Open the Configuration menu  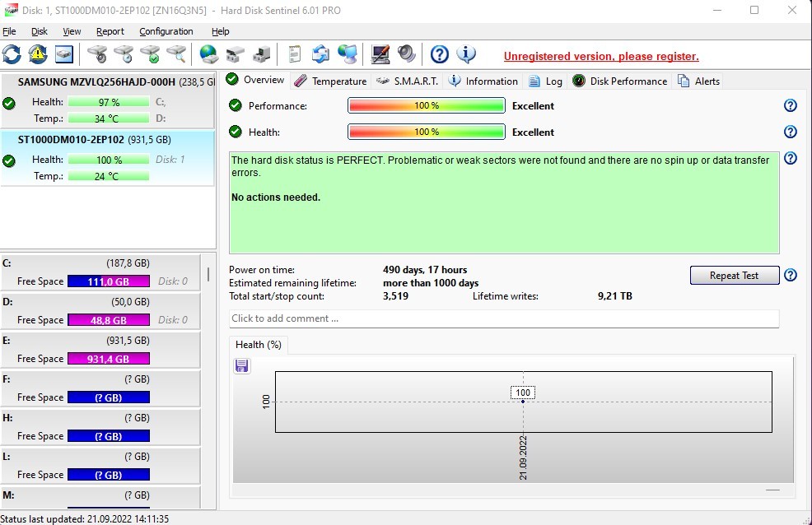(x=166, y=31)
